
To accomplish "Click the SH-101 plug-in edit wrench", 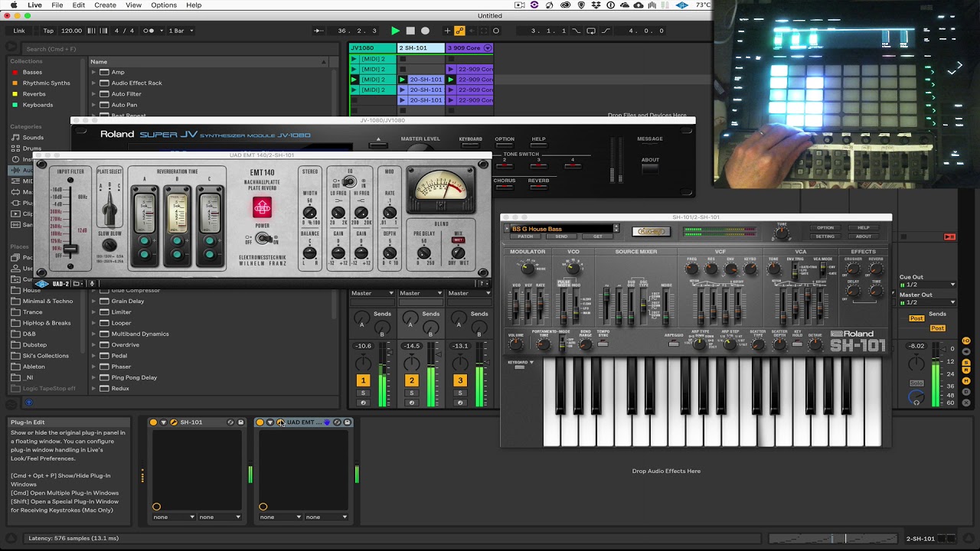I will (x=173, y=422).
